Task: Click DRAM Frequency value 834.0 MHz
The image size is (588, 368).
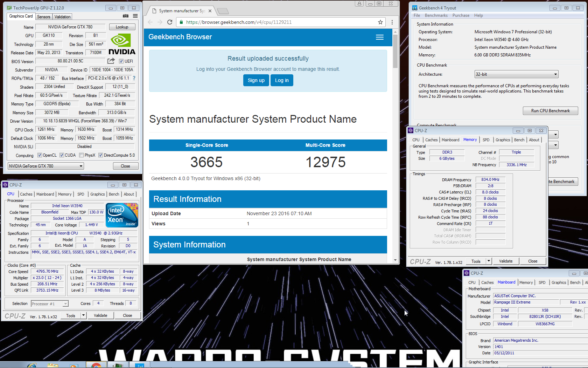Action: [x=490, y=179]
